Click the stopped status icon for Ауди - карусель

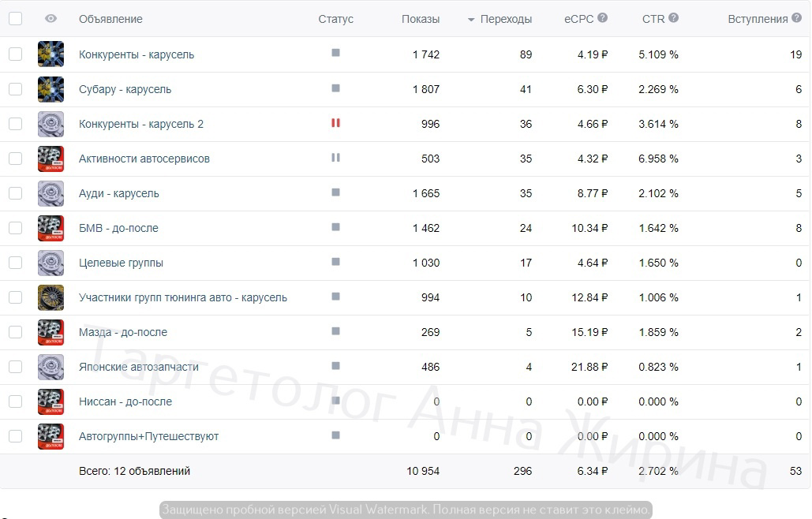tap(335, 192)
